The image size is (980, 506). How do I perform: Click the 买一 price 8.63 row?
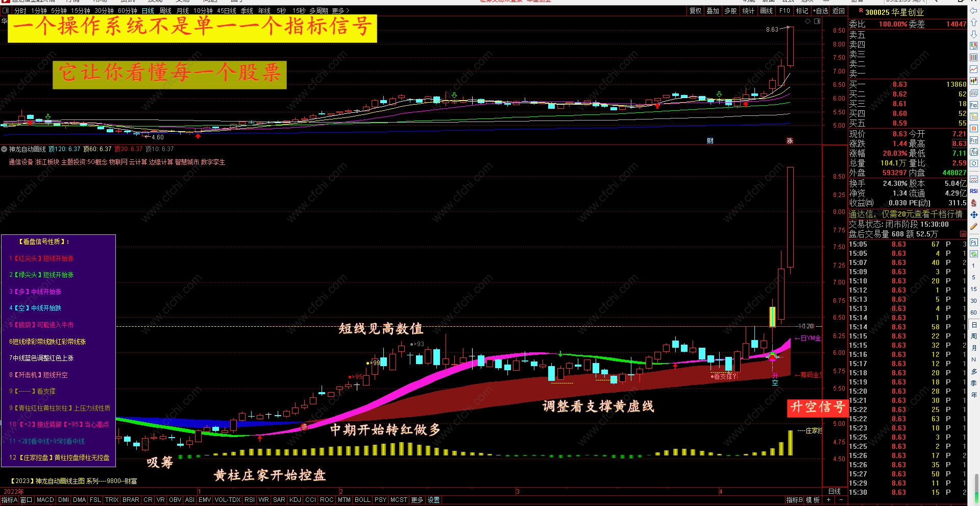[x=908, y=84]
